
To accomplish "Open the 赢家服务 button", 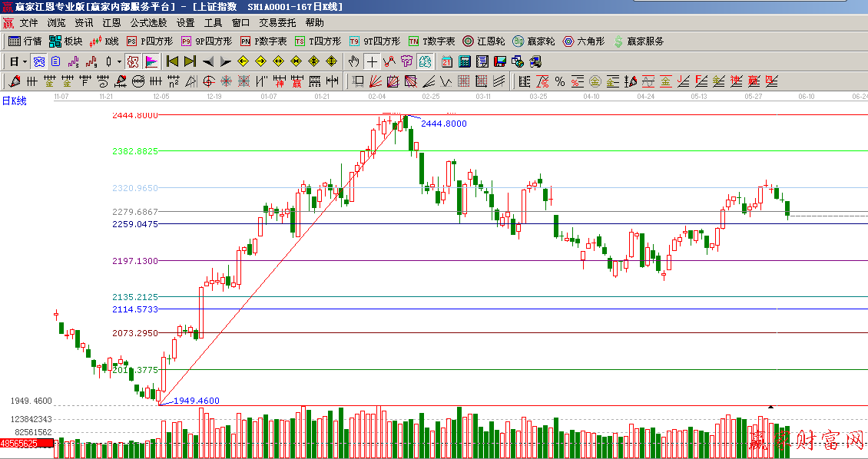I will tap(638, 41).
